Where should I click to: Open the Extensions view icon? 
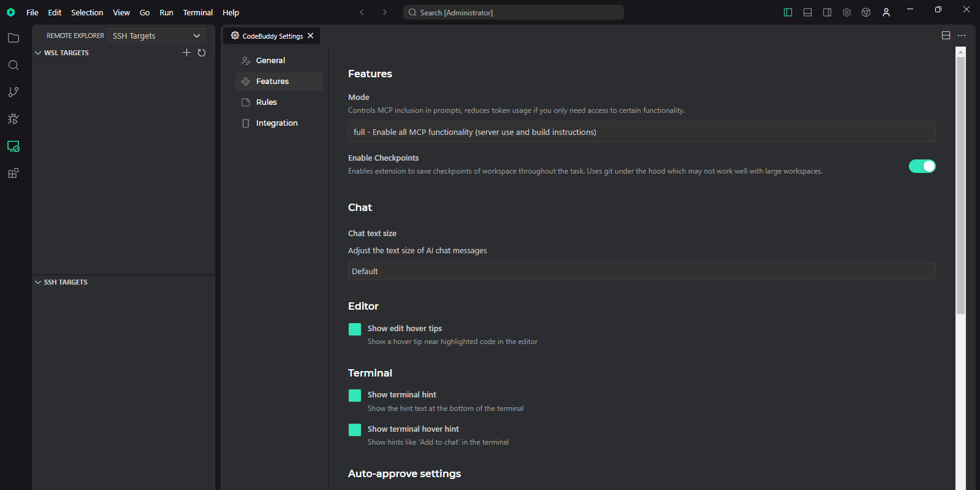13,174
